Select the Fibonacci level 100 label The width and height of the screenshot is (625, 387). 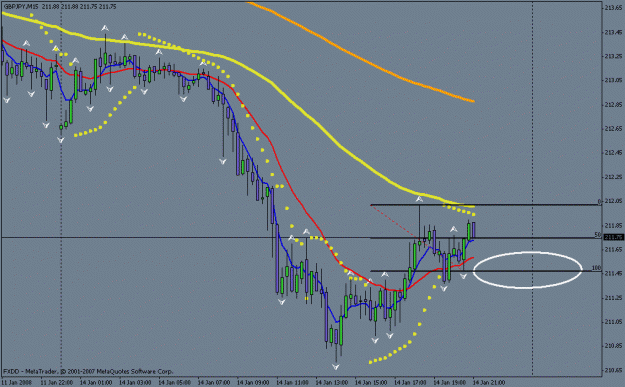(x=596, y=268)
